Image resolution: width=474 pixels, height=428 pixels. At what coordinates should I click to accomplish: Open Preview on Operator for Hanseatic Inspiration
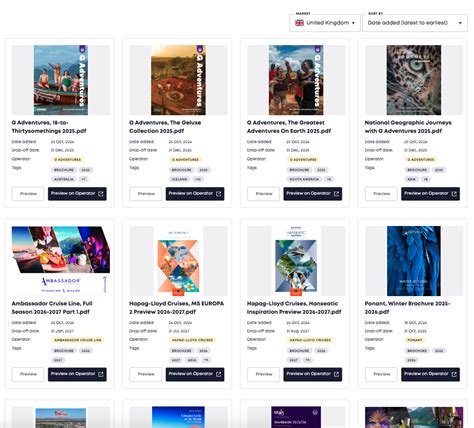(x=313, y=374)
